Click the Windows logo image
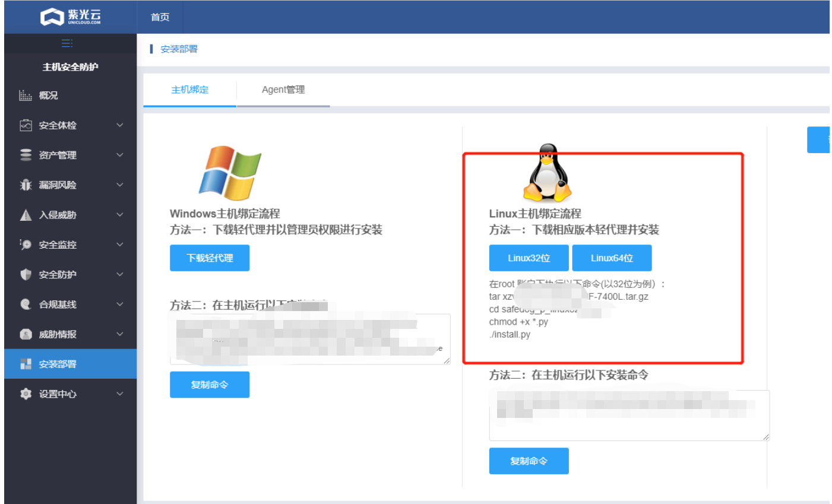The image size is (832, 504). (229, 173)
